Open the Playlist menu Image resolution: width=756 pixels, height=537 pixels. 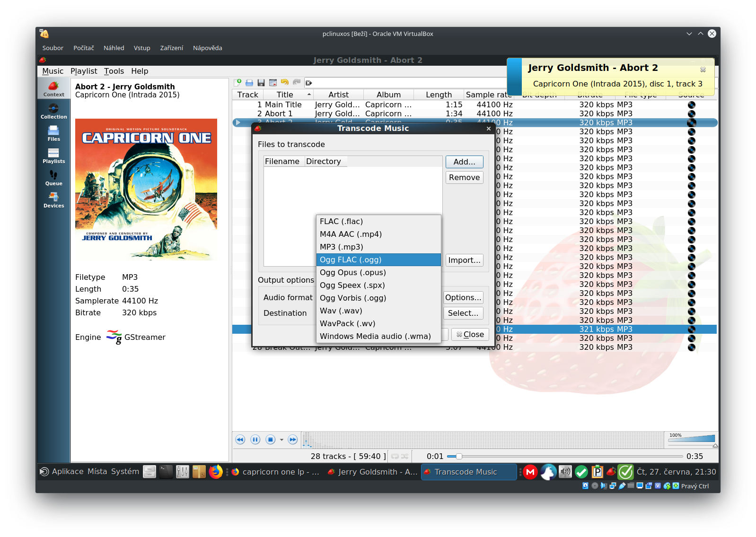pyautogui.click(x=84, y=71)
